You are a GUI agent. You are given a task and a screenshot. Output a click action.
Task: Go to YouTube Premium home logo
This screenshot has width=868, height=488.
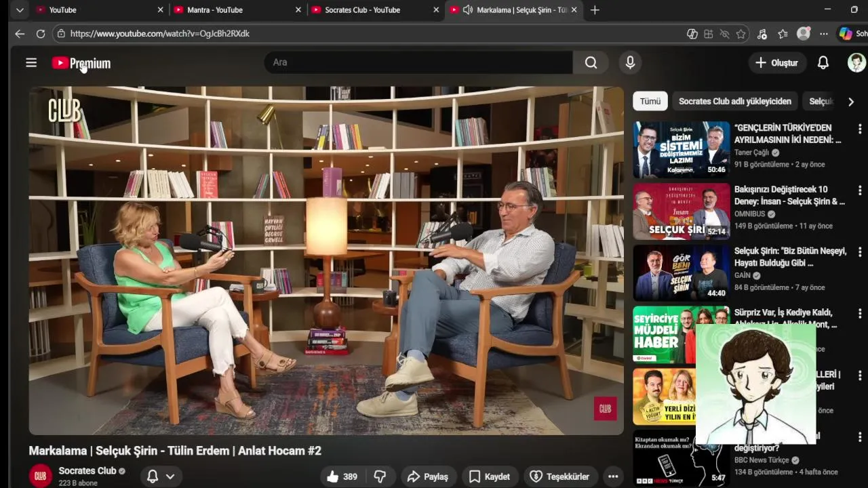pos(81,63)
